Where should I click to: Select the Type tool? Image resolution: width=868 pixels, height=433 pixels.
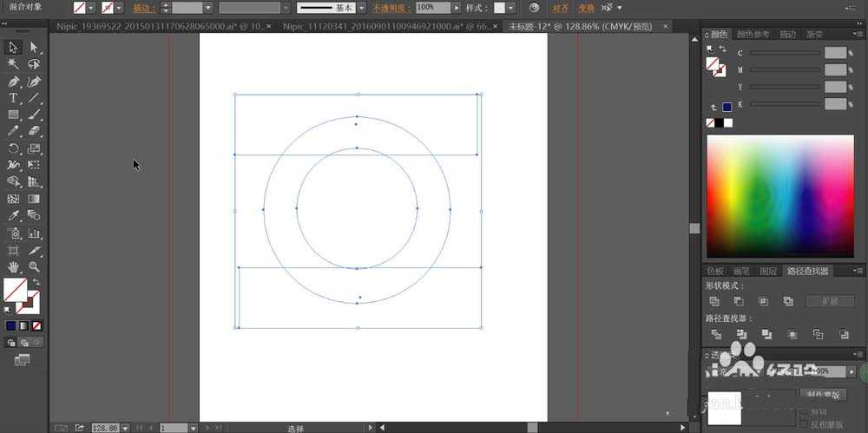tap(13, 97)
